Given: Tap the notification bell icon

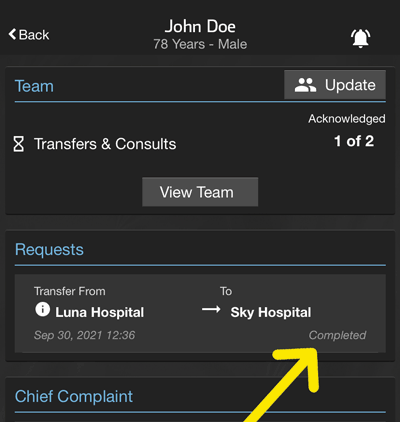Looking at the screenshot, I should point(360,38).
